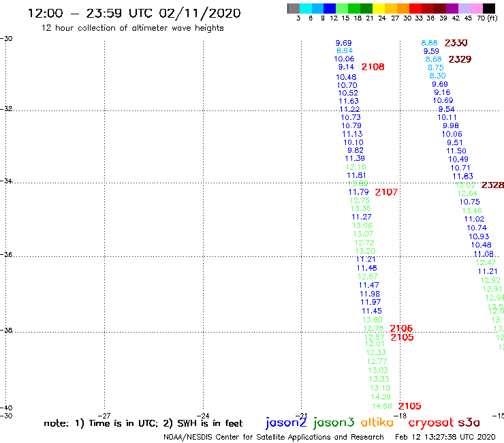This screenshot has height=443, width=504.
Task: Select the black swatch ending the color scale
Action: tap(488, 8)
